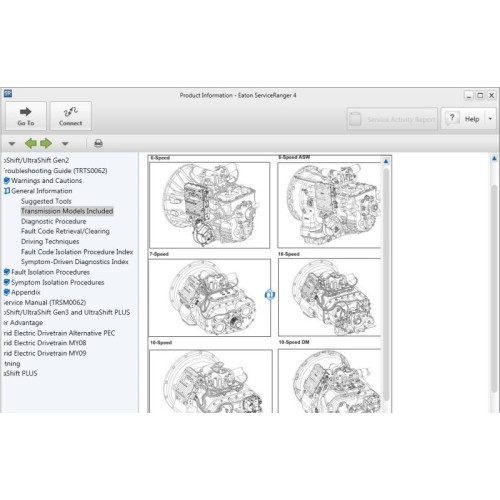This screenshot has width=500, height=500.
Task: Open Fault Code Retrieval/Clearing topic
Action: click(65, 231)
